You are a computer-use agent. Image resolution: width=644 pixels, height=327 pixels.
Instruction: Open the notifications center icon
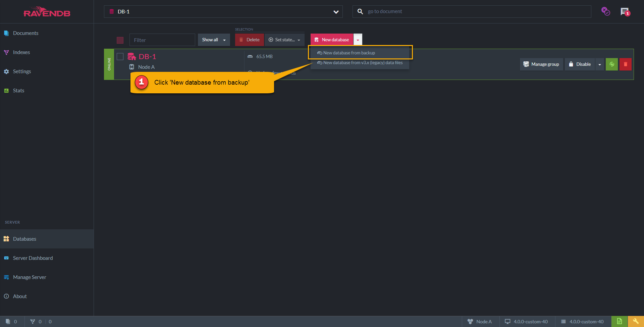(x=625, y=12)
